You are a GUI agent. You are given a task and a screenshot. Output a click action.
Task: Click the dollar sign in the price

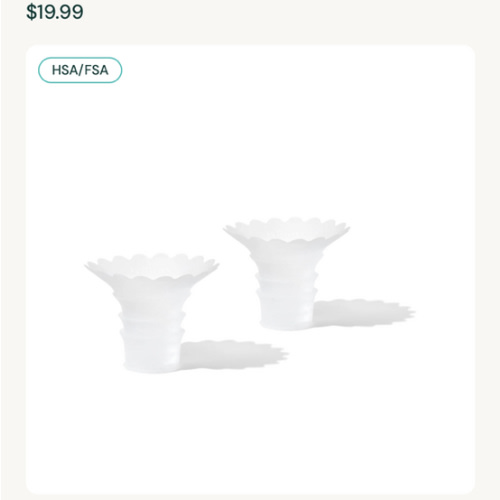[x=31, y=12]
